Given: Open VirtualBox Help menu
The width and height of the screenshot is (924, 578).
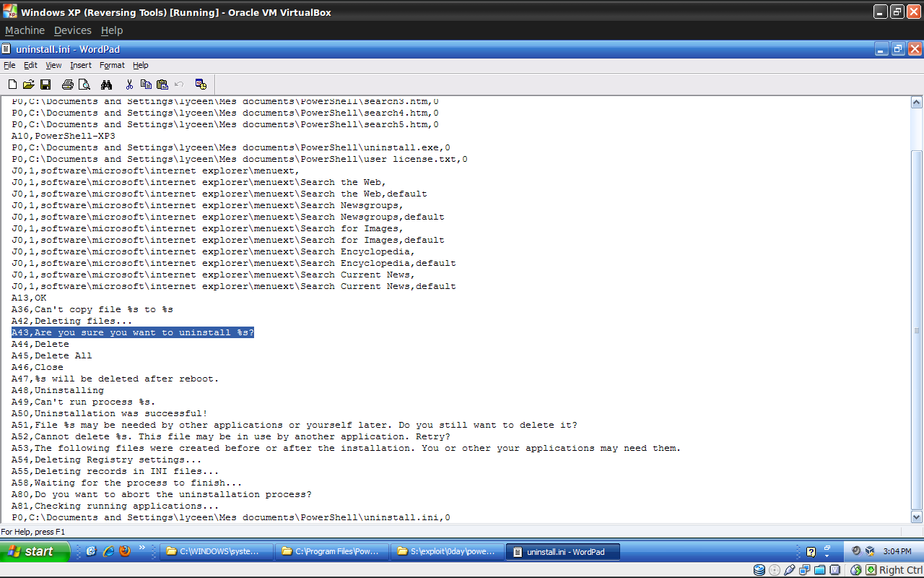Looking at the screenshot, I should pyautogui.click(x=112, y=30).
